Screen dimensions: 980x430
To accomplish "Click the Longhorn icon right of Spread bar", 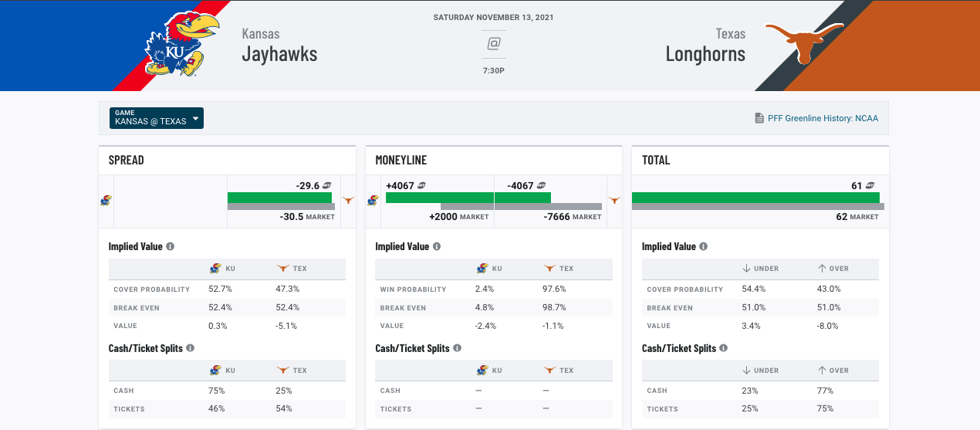I will [348, 200].
